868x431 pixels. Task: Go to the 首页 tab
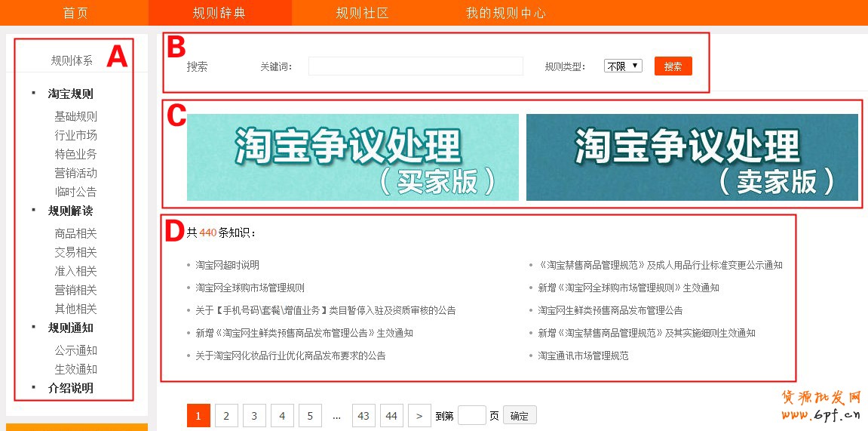click(x=74, y=13)
